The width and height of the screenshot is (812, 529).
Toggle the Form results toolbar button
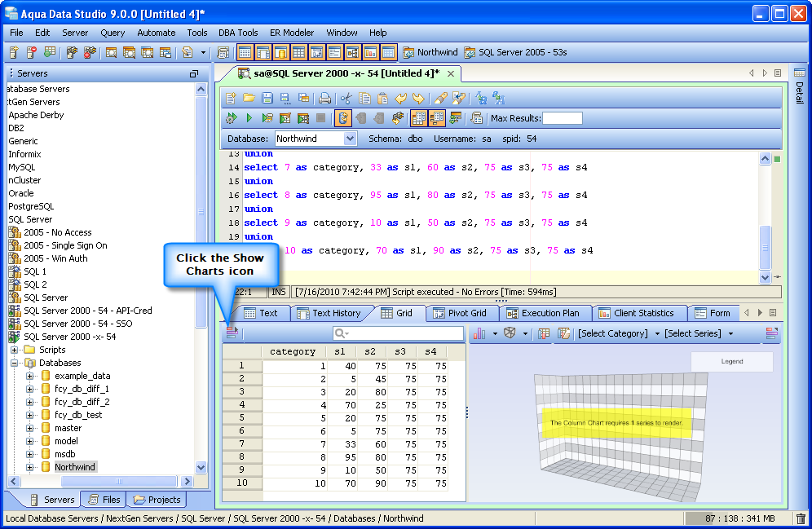[334, 52]
